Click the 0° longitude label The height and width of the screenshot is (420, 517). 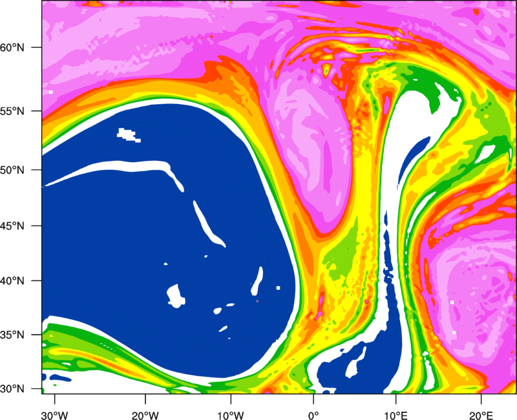(313, 415)
